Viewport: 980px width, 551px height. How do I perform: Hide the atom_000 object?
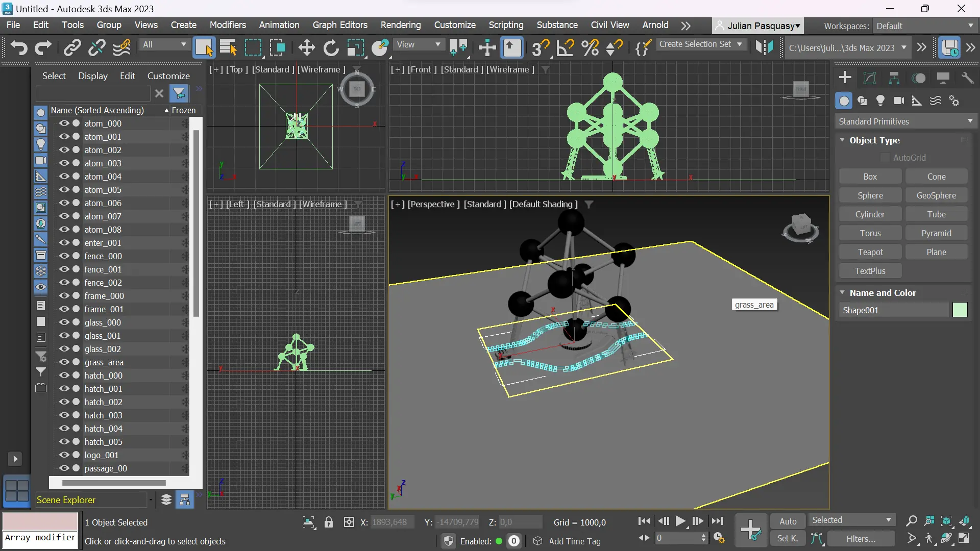[x=64, y=123]
